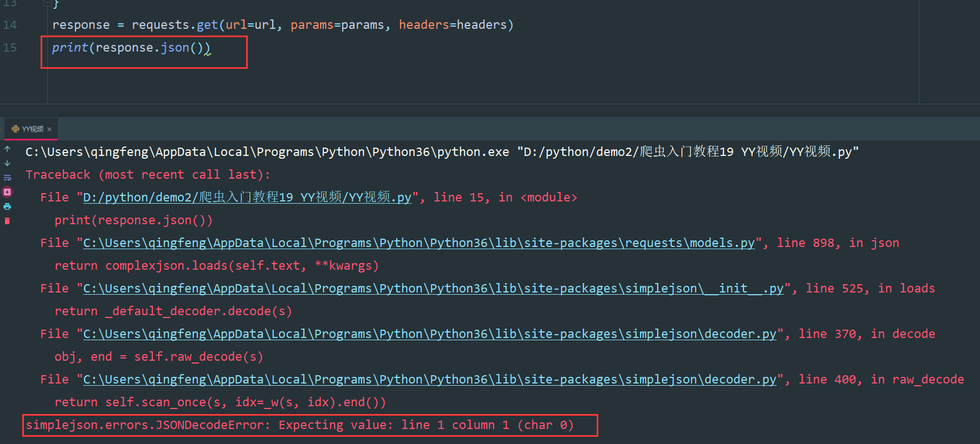
Task: Click the 'simplejson.errors.JSONDecodeError' error message
Action: pyautogui.click(x=300, y=425)
